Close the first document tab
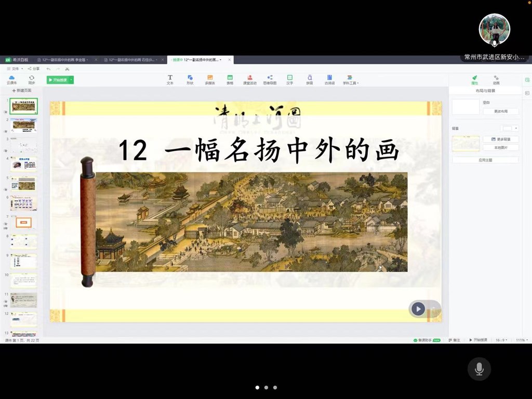Screen dimensions: 532x399 [x=96, y=60]
